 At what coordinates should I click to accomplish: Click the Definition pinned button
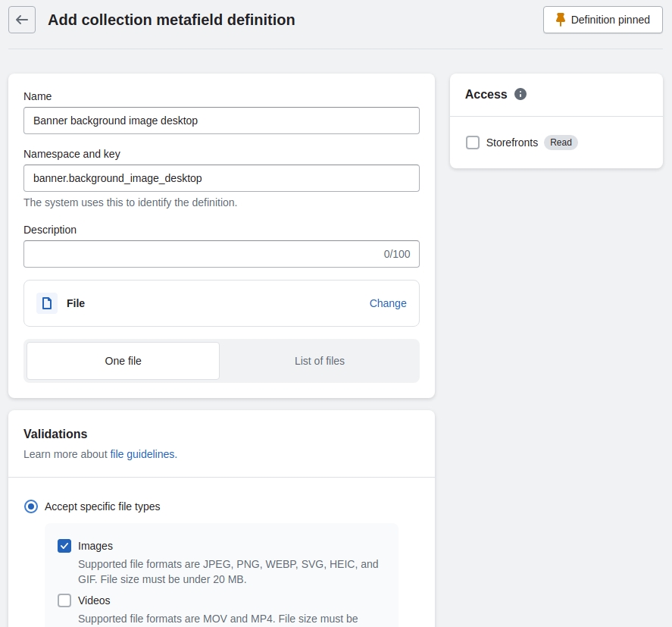click(x=602, y=20)
